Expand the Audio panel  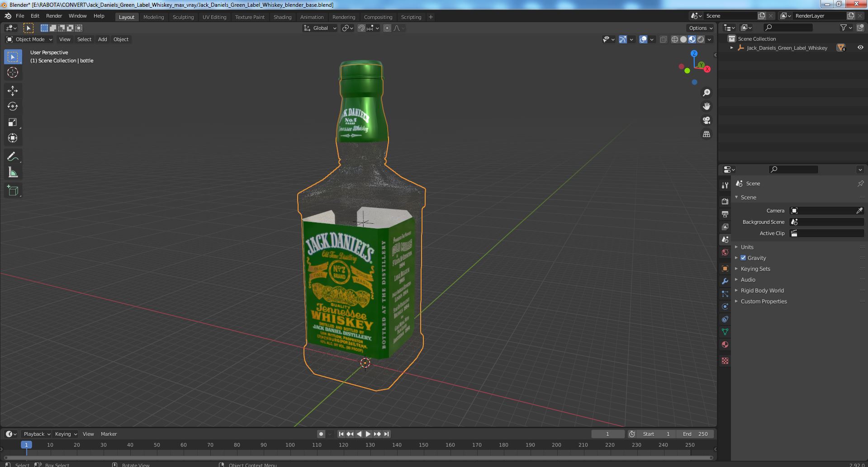(x=748, y=279)
